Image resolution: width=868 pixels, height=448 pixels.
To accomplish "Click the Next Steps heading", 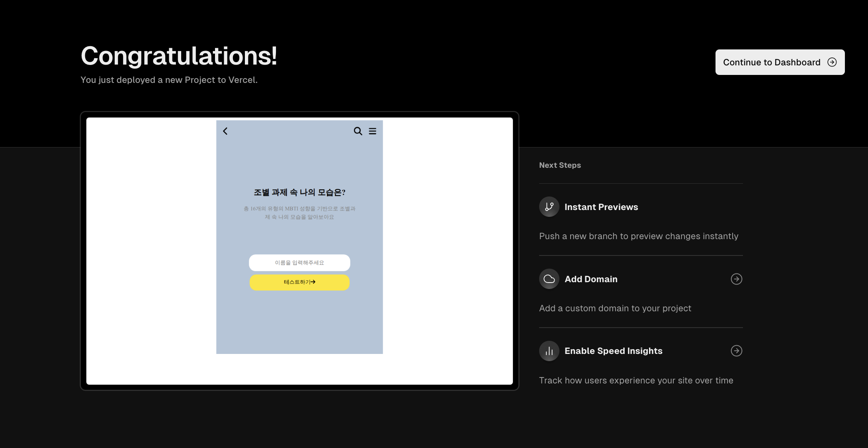I will click(x=560, y=165).
